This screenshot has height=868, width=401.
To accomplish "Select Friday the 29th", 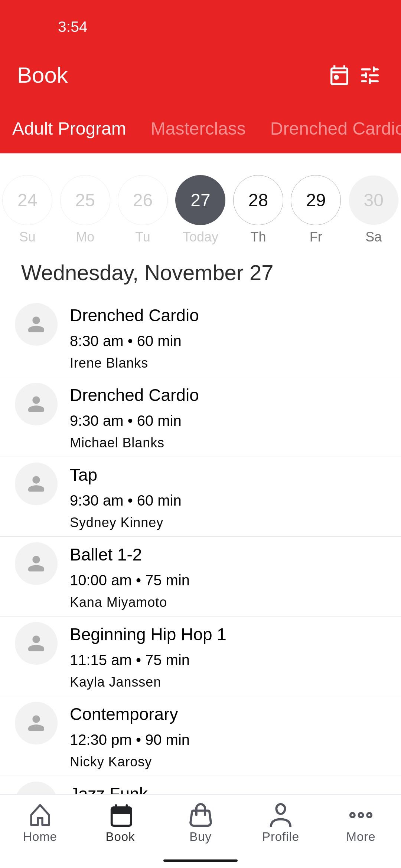I will [x=316, y=200].
